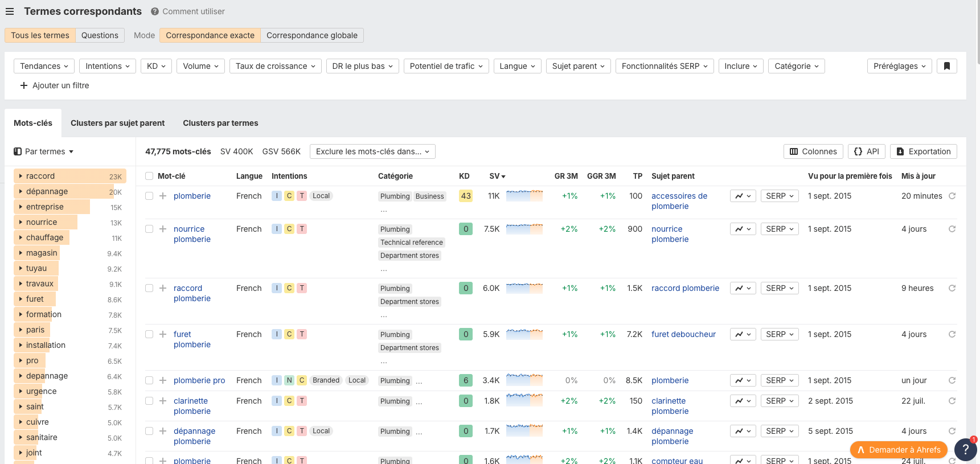
Task: Click the Comment utiliser help icon
Action: 155,11
